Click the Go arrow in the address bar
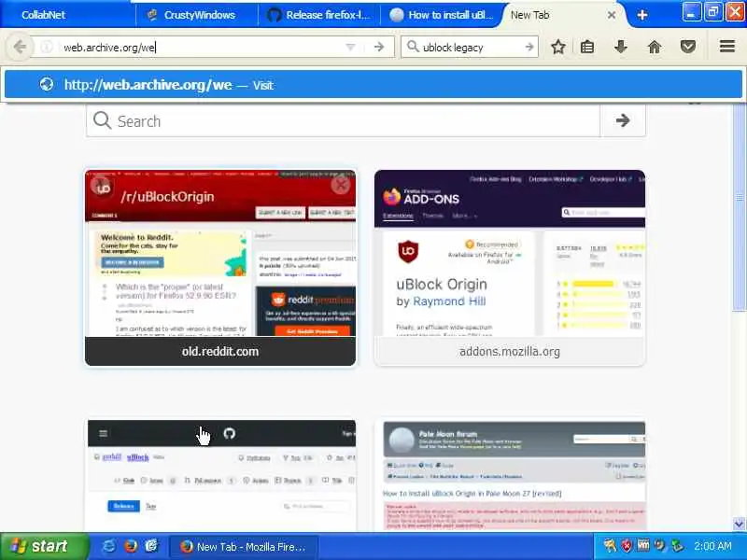 (379, 48)
